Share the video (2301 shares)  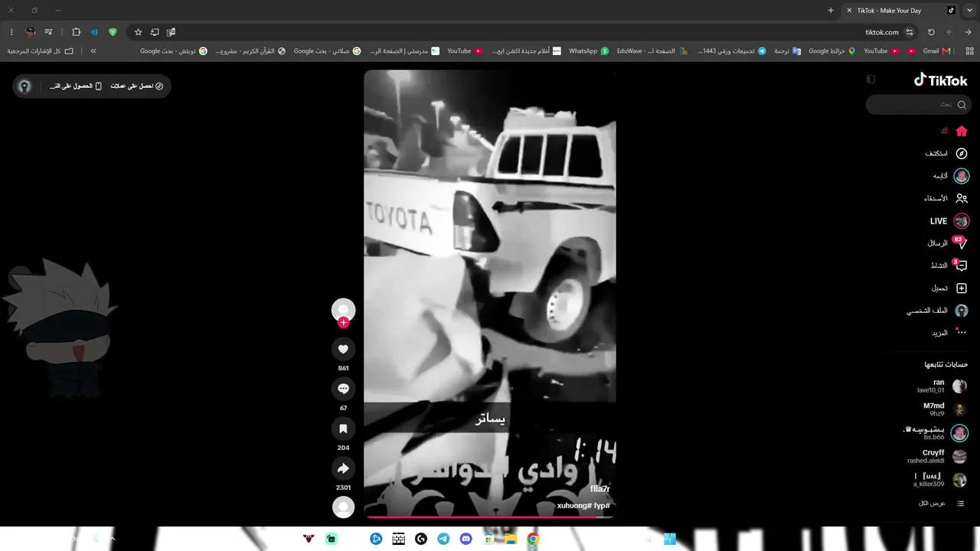click(x=343, y=468)
